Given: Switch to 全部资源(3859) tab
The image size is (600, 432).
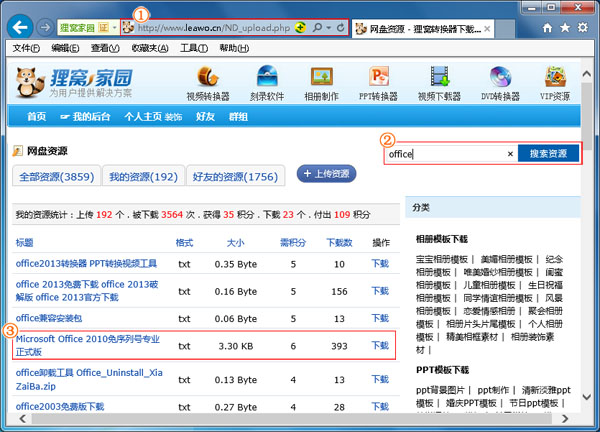Looking at the screenshot, I should tap(57, 176).
